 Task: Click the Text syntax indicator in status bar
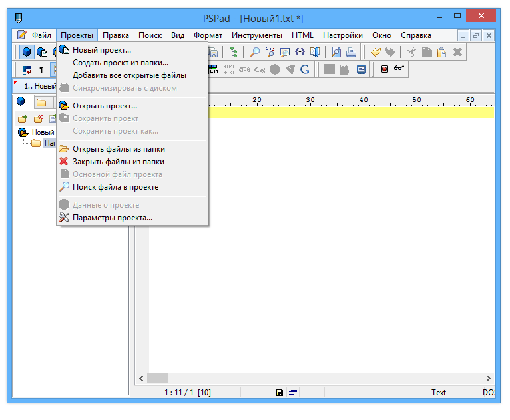click(x=438, y=393)
